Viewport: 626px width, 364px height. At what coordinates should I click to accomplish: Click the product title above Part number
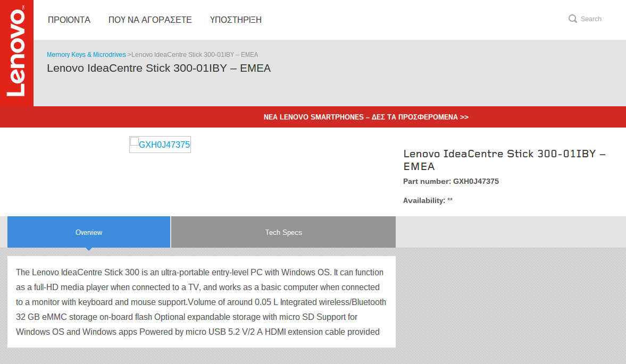[x=504, y=160]
